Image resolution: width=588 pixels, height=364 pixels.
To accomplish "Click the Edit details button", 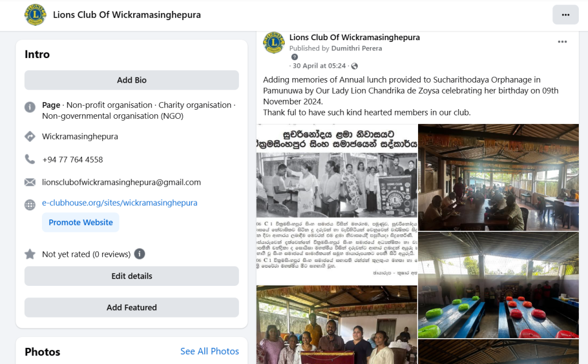I will (131, 276).
